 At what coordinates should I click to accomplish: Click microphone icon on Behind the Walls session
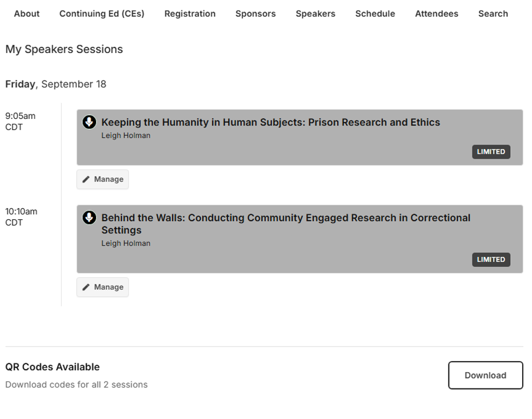coord(89,218)
